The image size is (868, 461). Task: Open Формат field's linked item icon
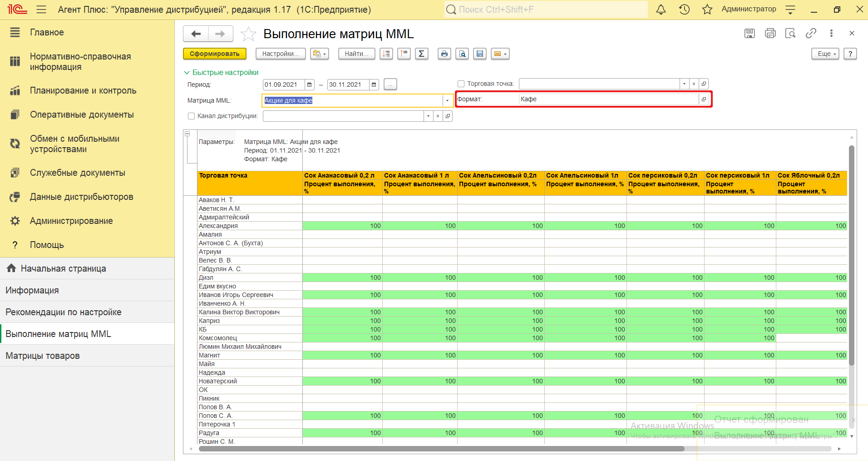coord(704,99)
